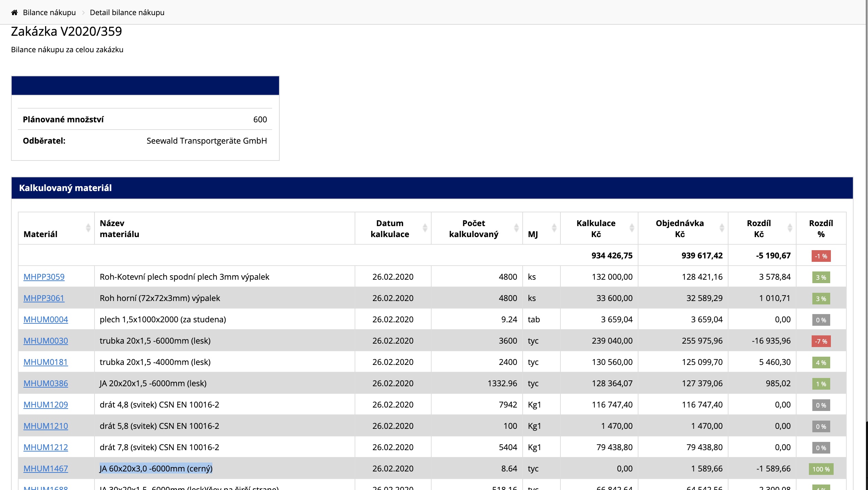Click the red -7 % badge
Image resolution: width=868 pixels, height=490 pixels.
point(821,342)
